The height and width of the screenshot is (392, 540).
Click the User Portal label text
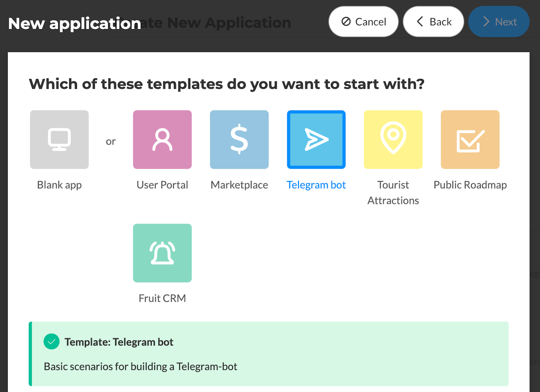[x=162, y=185]
